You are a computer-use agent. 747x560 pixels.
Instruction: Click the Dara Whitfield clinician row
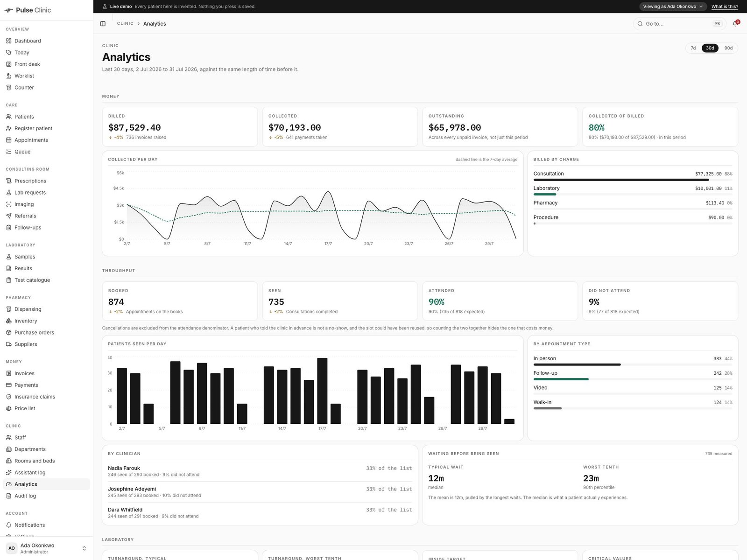260,512
